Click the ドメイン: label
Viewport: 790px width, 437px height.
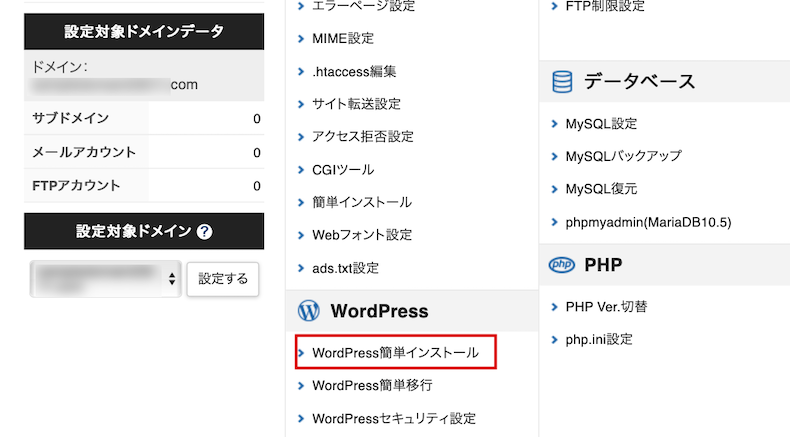60,67
